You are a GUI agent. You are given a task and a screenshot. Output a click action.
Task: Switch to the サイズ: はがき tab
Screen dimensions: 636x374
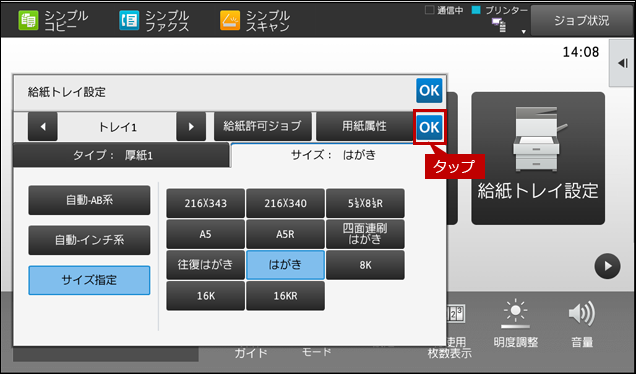click(x=333, y=155)
